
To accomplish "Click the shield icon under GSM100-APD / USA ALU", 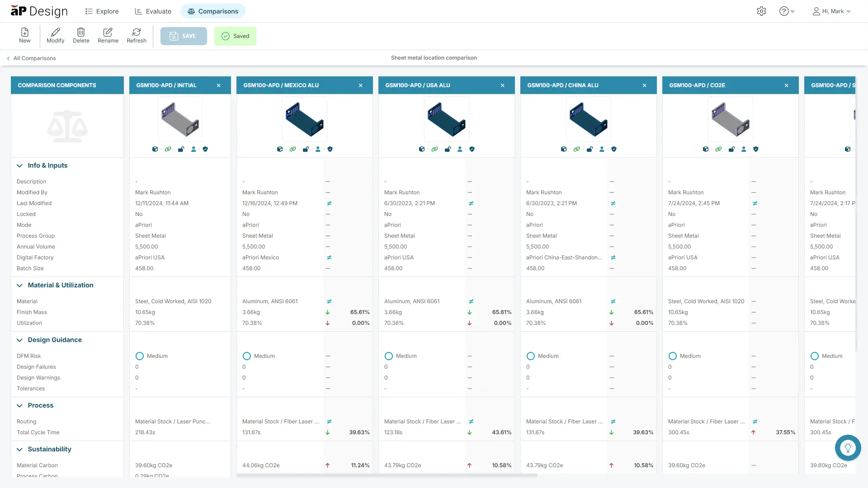I will pos(472,149).
